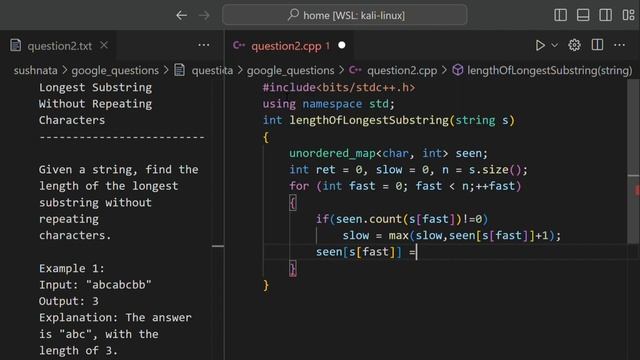Image resolution: width=640 pixels, height=360 pixels.
Task: Click the #include<bits/stdc++.h> line
Action: click(x=339, y=87)
